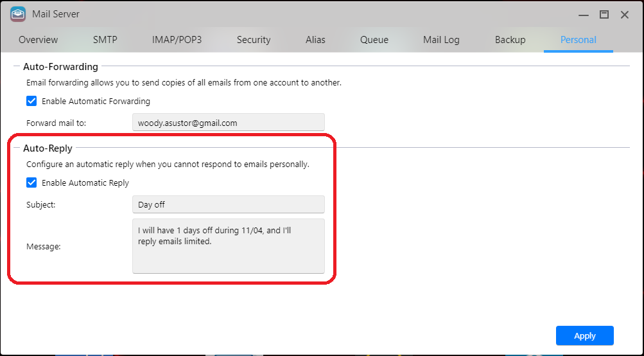Select the Personal tab

(x=579, y=40)
